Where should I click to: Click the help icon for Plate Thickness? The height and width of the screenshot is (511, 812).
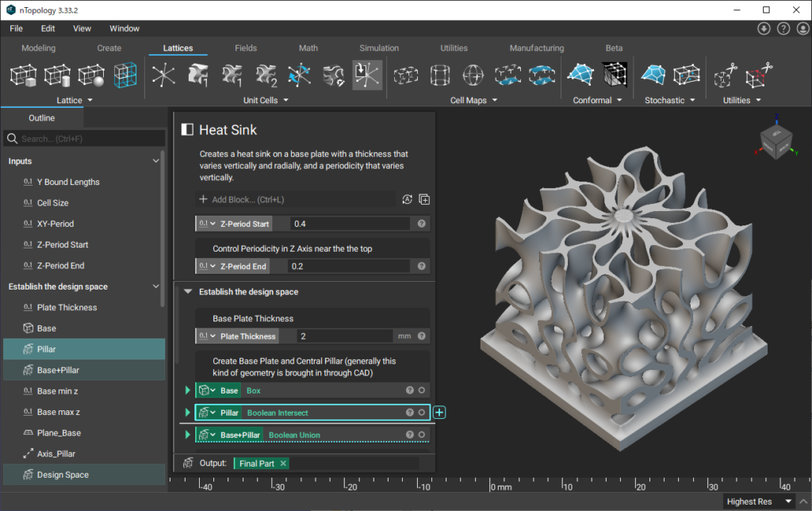pos(422,336)
